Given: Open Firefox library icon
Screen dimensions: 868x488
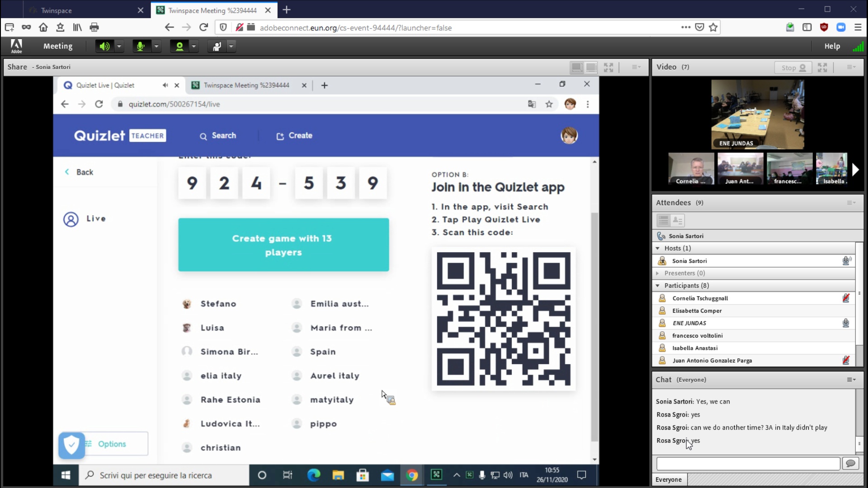Looking at the screenshot, I should tap(77, 28).
